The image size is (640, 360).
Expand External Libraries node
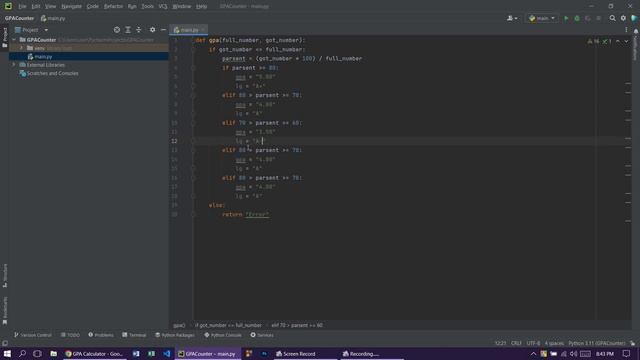coord(14,65)
